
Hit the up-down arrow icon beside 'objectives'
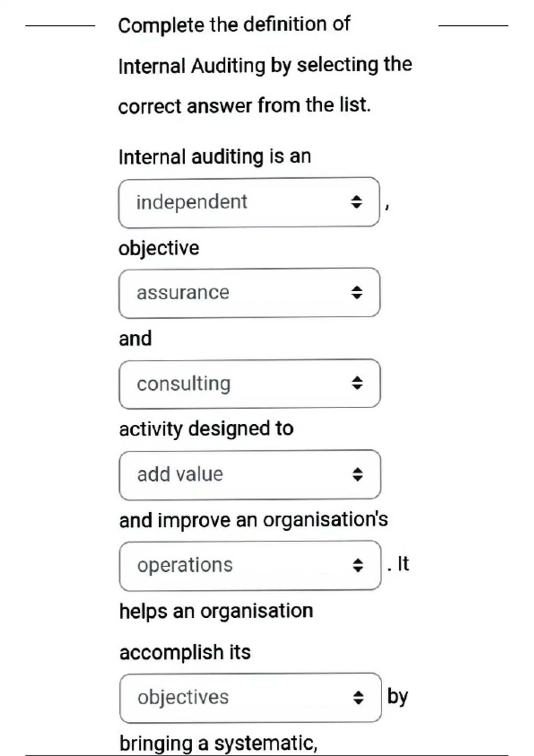click(358, 697)
